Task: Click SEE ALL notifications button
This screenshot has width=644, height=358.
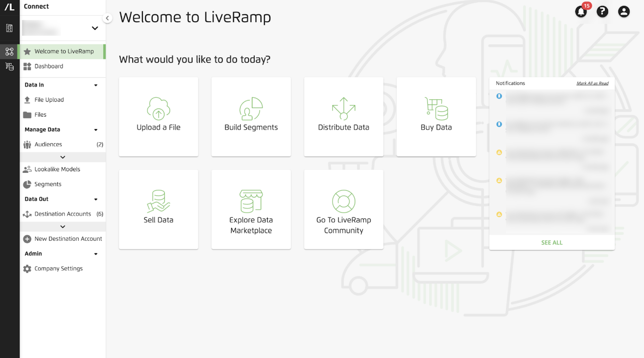Action: (x=552, y=243)
